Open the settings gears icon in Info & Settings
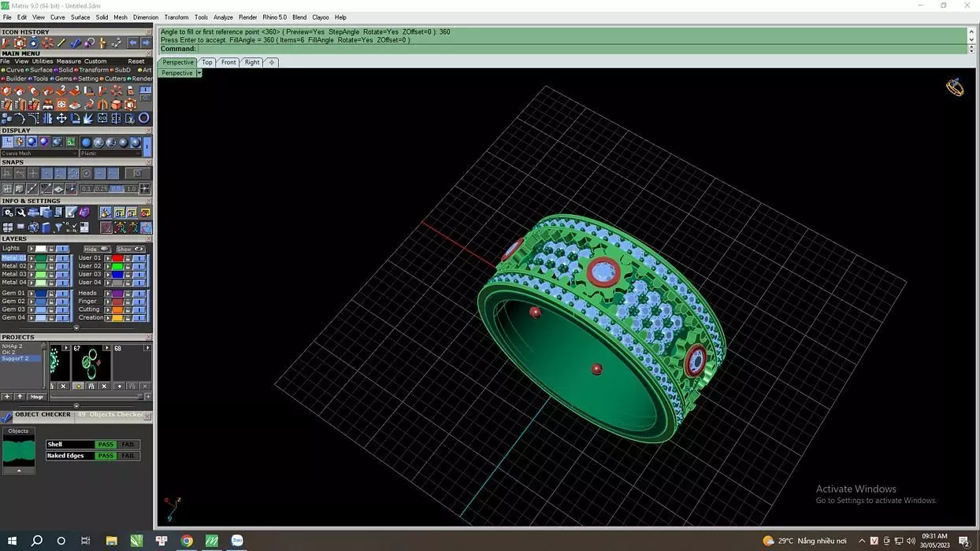This screenshot has width=980, height=551. [8, 213]
